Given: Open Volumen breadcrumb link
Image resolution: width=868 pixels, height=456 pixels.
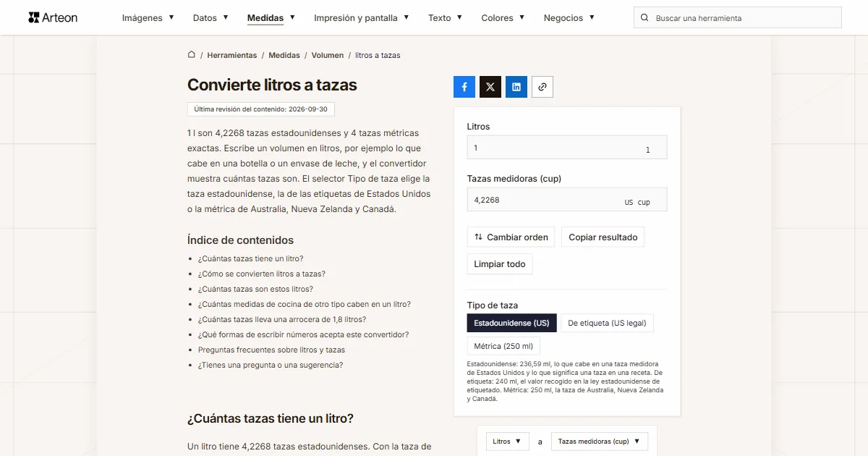Looking at the screenshot, I should coord(328,55).
